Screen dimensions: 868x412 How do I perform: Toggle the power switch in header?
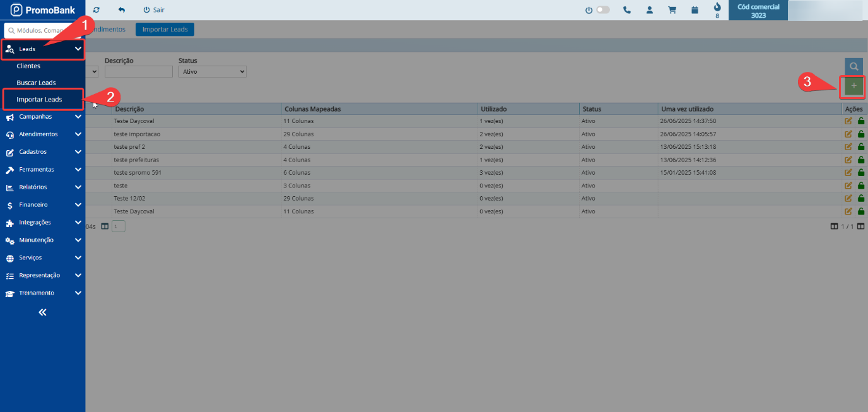602,10
